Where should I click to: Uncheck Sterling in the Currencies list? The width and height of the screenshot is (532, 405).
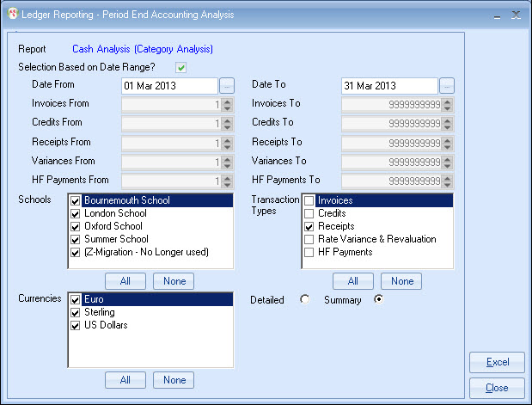click(76, 313)
